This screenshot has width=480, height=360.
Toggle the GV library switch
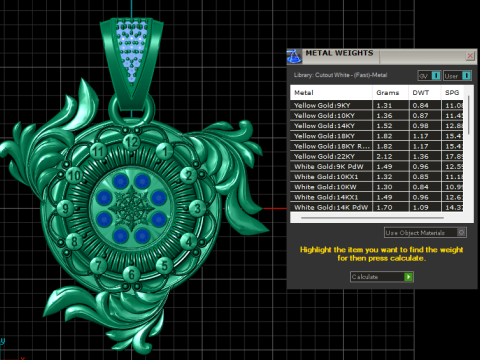430,76
